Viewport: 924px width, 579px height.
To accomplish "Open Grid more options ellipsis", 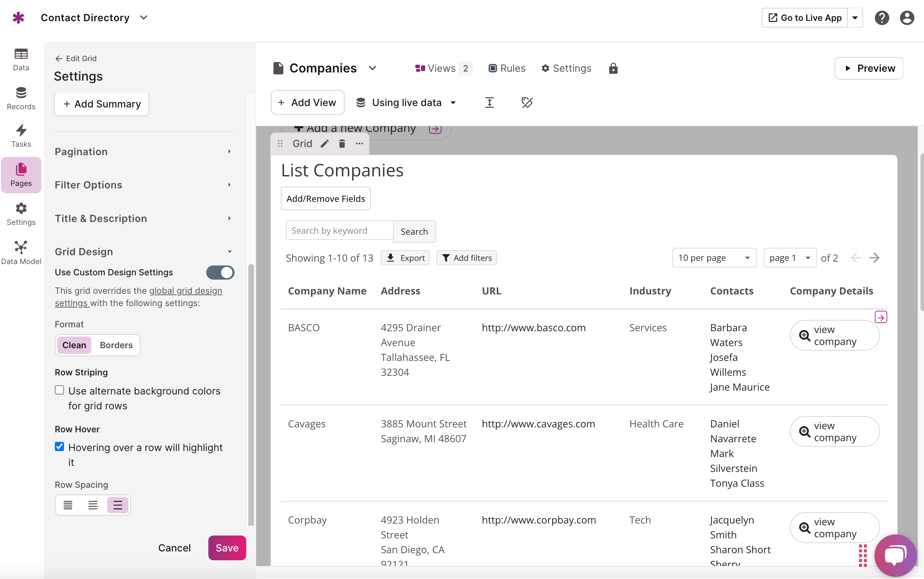I will (x=359, y=144).
